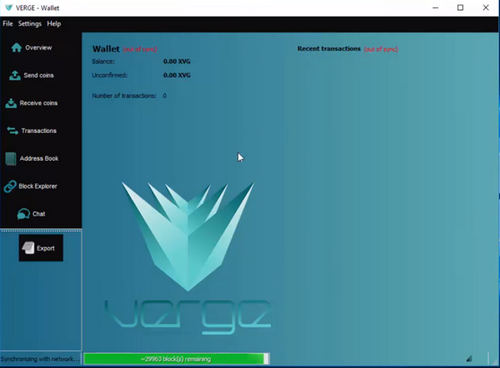This screenshot has width=500, height=368.
Task: Click the Export document icon
Action: coord(28,248)
